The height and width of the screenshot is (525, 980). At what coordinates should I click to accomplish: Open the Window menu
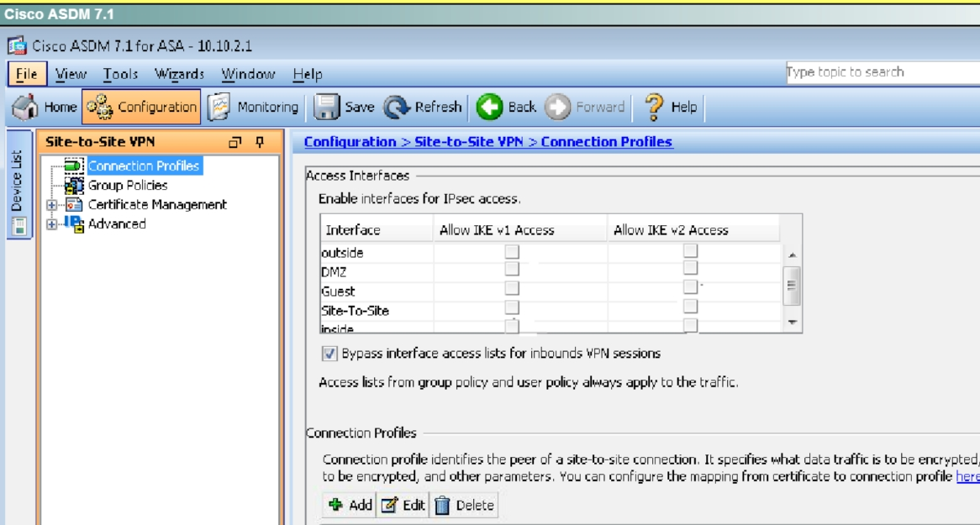(x=248, y=75)
